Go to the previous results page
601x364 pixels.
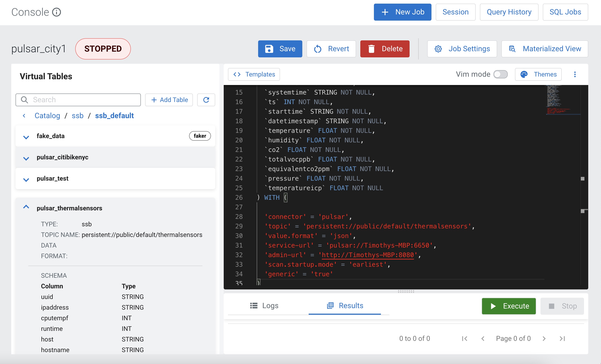click(483, 338)
